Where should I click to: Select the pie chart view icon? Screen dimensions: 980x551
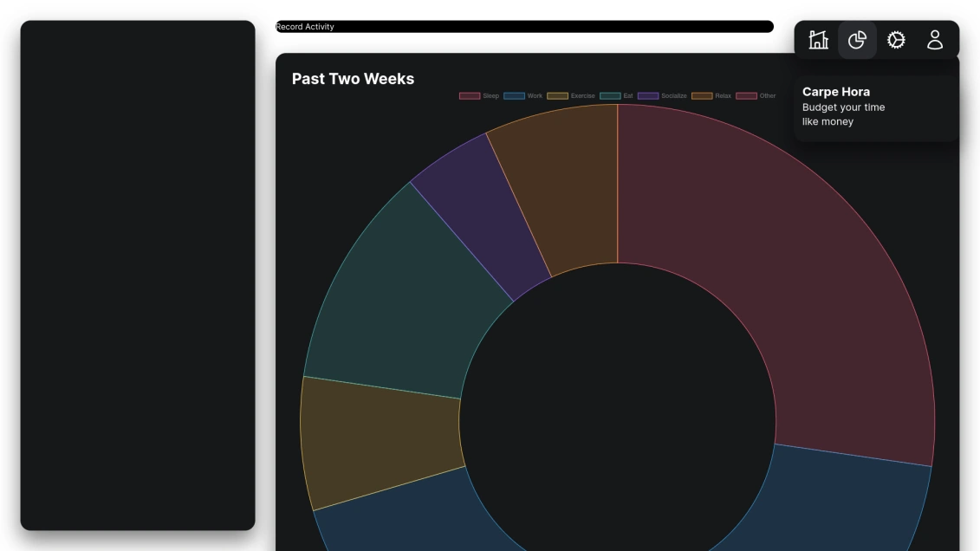[857, 39]
